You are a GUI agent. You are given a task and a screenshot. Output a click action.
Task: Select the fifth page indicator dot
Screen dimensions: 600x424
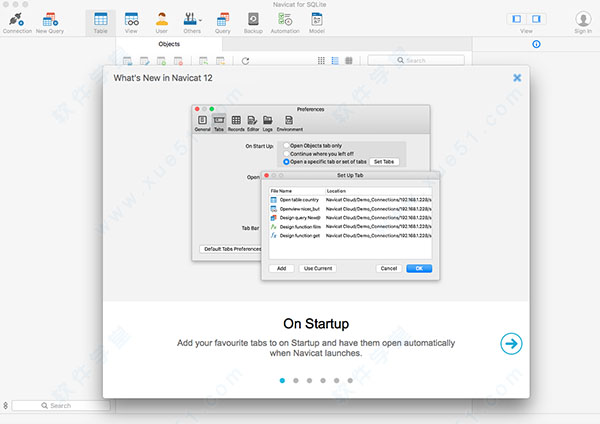(x=336, y=380)
